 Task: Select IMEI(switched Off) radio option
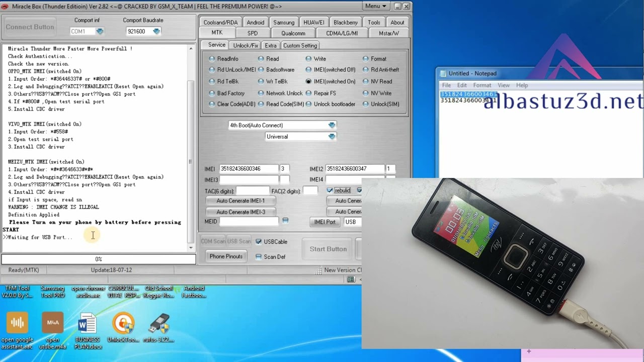point(308,70)
